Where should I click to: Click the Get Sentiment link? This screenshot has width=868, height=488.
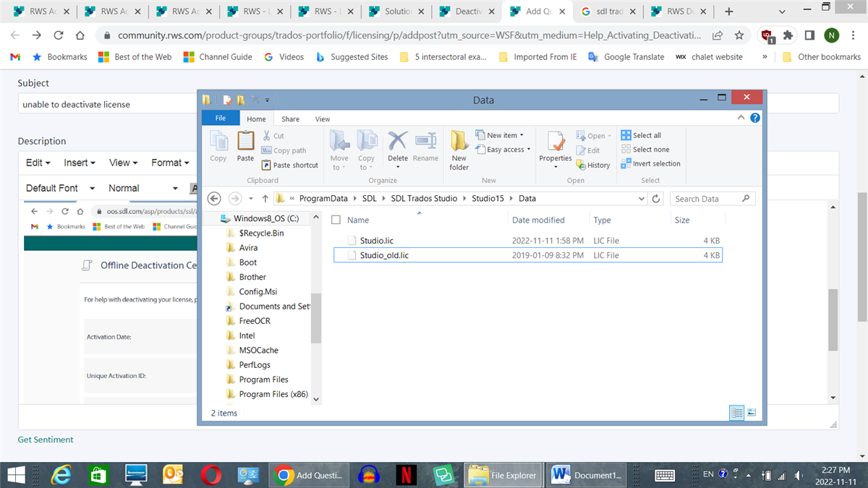[45, 439]
